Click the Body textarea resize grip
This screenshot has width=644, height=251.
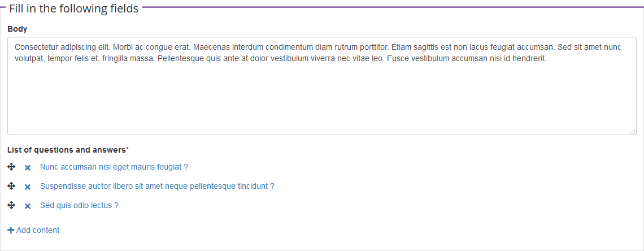click(633, 131)
